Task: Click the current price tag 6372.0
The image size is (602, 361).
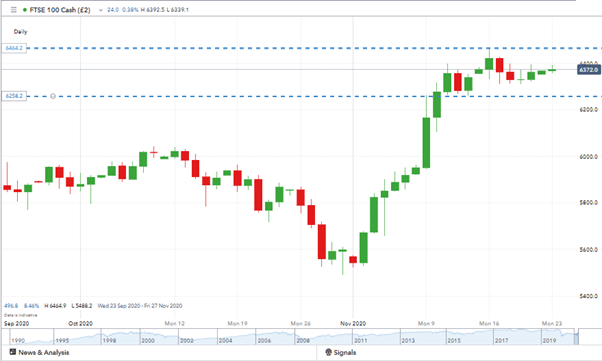Action: (589, 70)
